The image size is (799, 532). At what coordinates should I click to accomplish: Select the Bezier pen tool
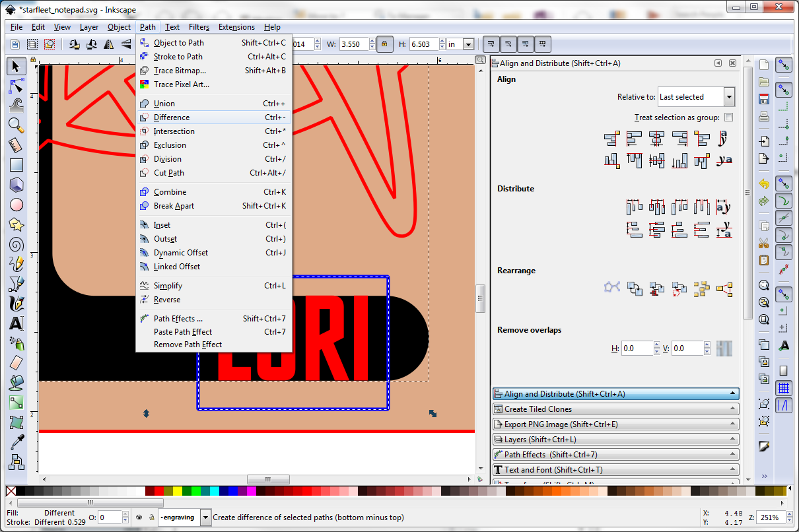click(17, 284)
